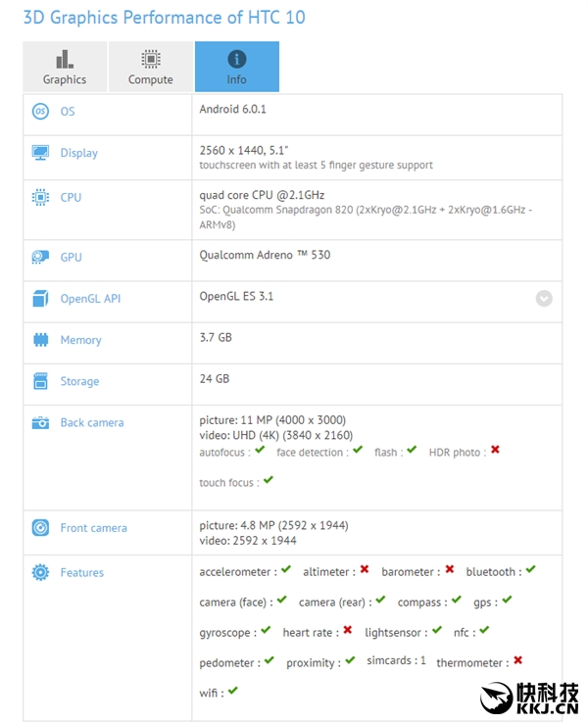Click the green check next to autofocus
The width and height of the screenshot is (588, 724).
(x=260, y=451)
